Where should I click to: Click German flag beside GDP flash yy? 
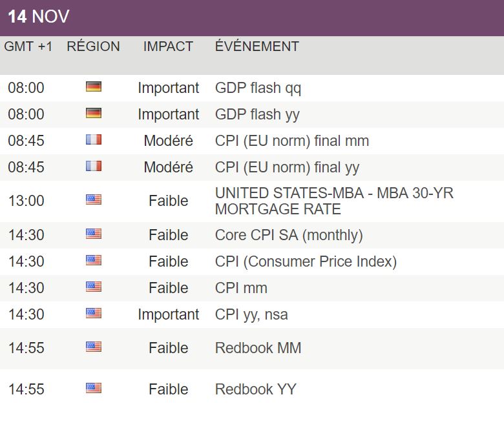coord(94,114)
